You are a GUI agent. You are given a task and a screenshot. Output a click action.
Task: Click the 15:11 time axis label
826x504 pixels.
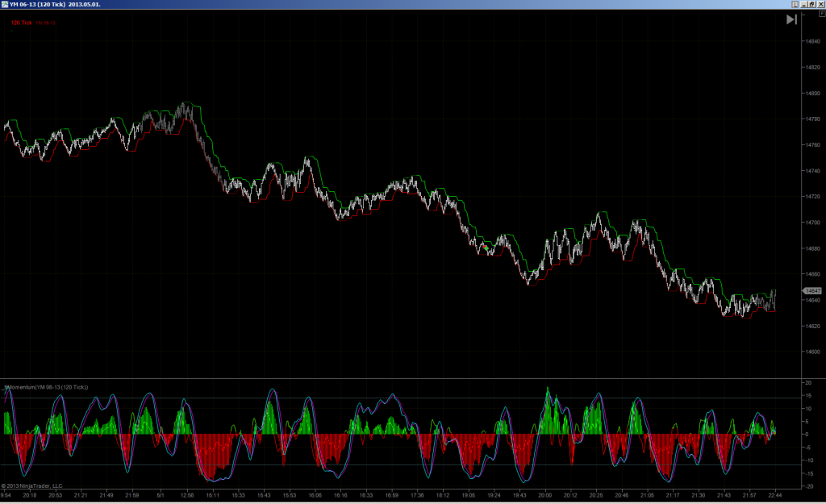212,495
